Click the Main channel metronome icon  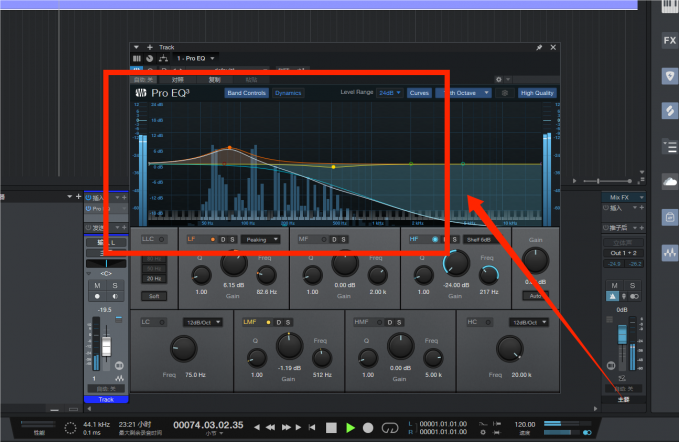(x=612, y=297)
